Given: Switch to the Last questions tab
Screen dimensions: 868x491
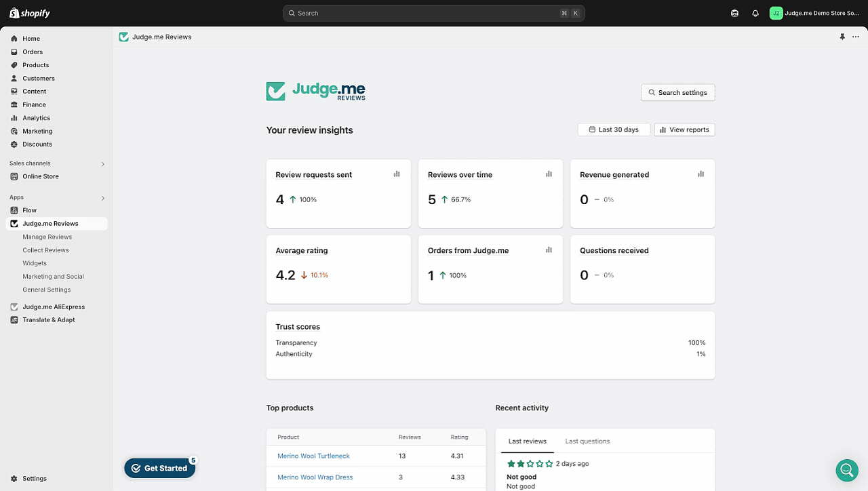Looking at the screenshot, I should coord(587,441).
